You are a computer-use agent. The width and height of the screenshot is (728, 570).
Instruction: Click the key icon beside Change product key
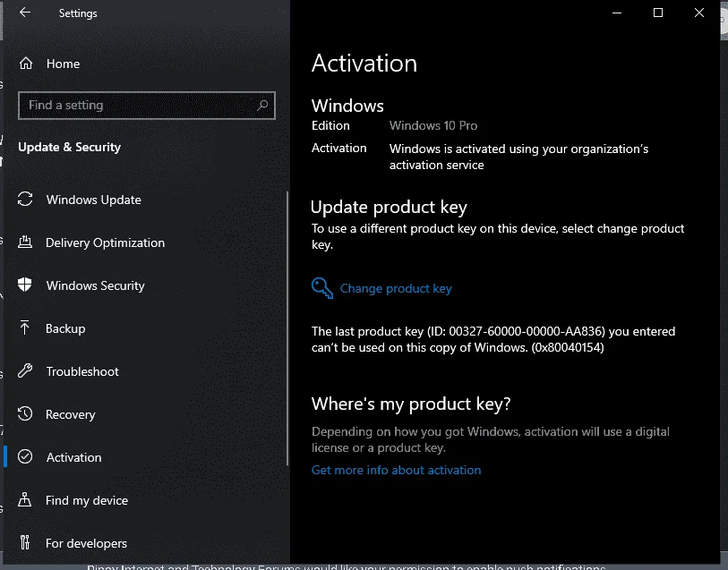click(322, 288)
